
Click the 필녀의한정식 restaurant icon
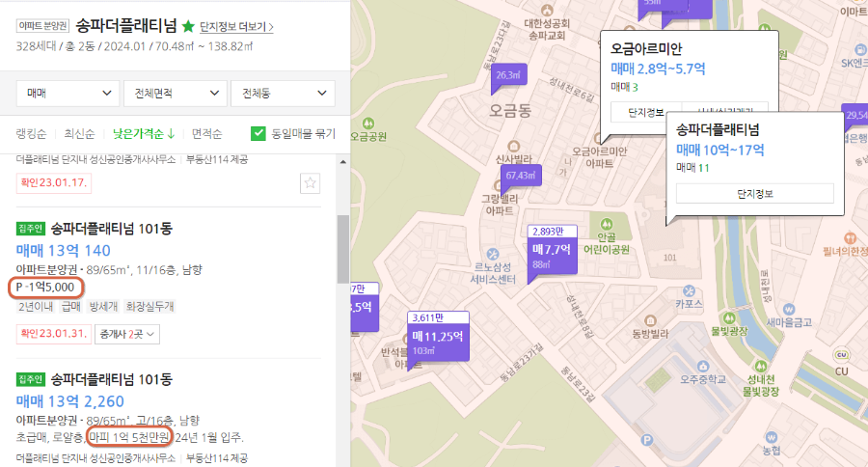tap(851, 238)
